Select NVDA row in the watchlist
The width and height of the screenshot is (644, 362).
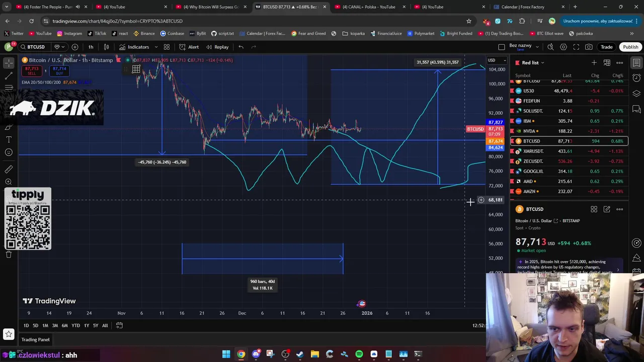pos(569,131)
